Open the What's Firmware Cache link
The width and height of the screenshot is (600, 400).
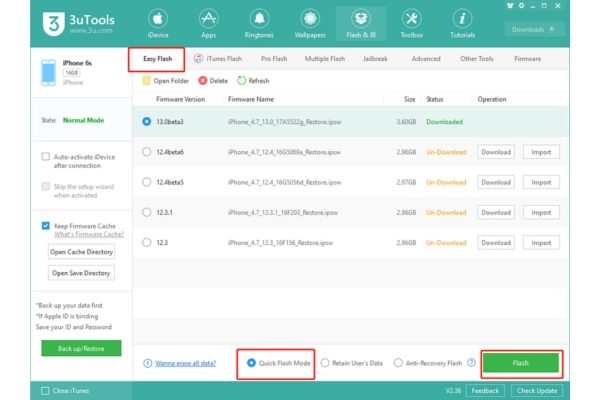(x=81, y=234)
